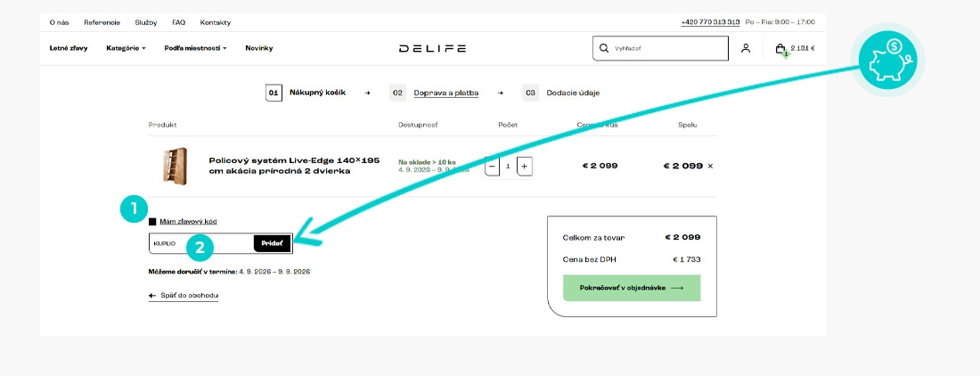Open the Služby top link
Image resolution: width=980 pixels, height=376 pixels.
[x=145, y=22]
